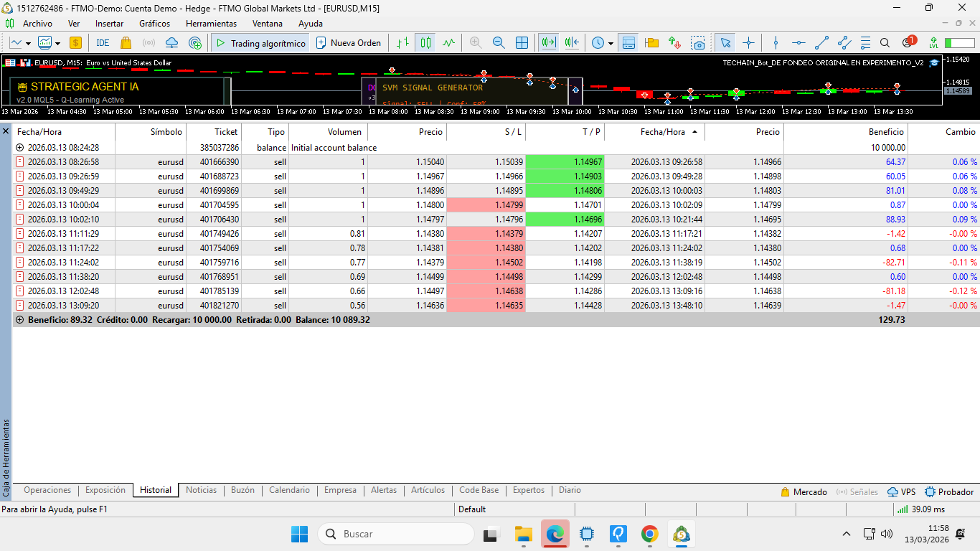The height and width of the screenshot is (551, 980).
Task: Expand the Beneficio summary row
Action: click(19, 320)
